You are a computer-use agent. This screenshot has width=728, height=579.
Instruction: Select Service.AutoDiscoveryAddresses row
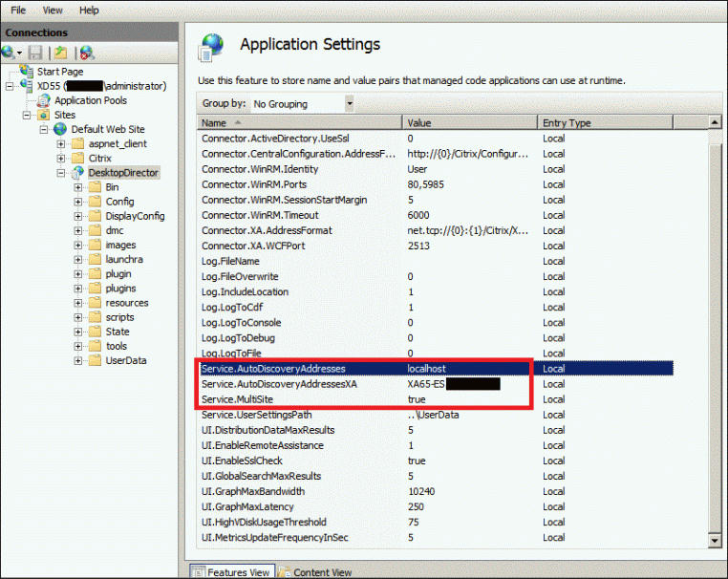[x=436, y=369]
